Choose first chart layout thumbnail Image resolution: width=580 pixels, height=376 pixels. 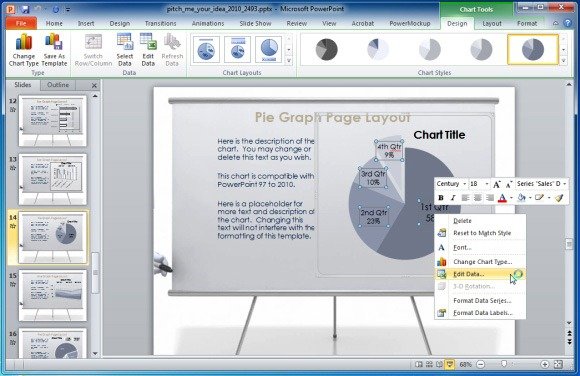(x=206, y=49)
